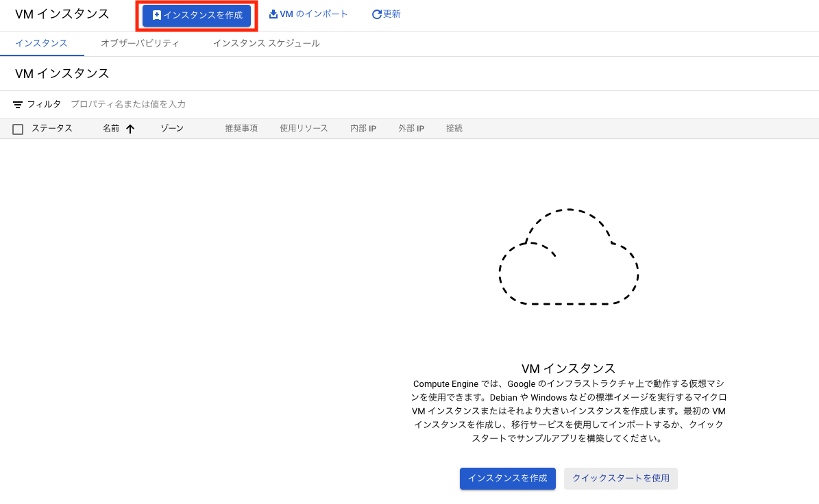Image resolution: width=819 pixels, height=504 pixels.
Task: Click the bottom インスタンスを作成 button
Action: [x=507, y=479]
